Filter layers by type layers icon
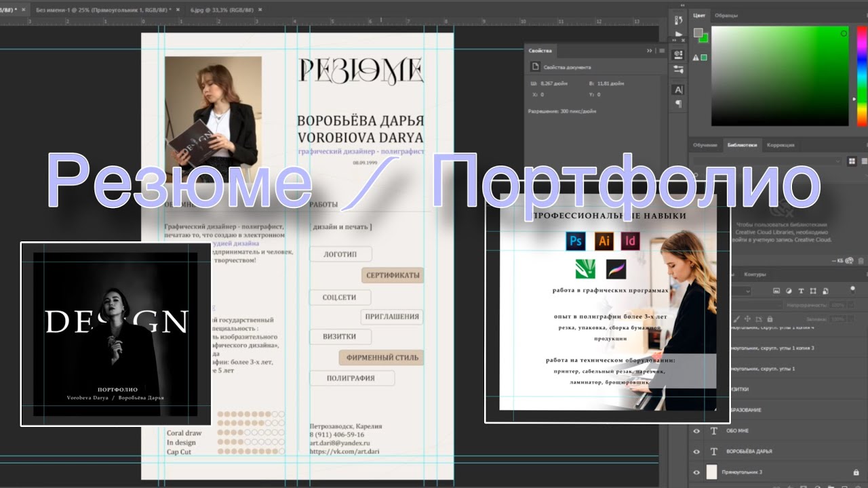This screenshot has width=868, height=488. point(801,290)
